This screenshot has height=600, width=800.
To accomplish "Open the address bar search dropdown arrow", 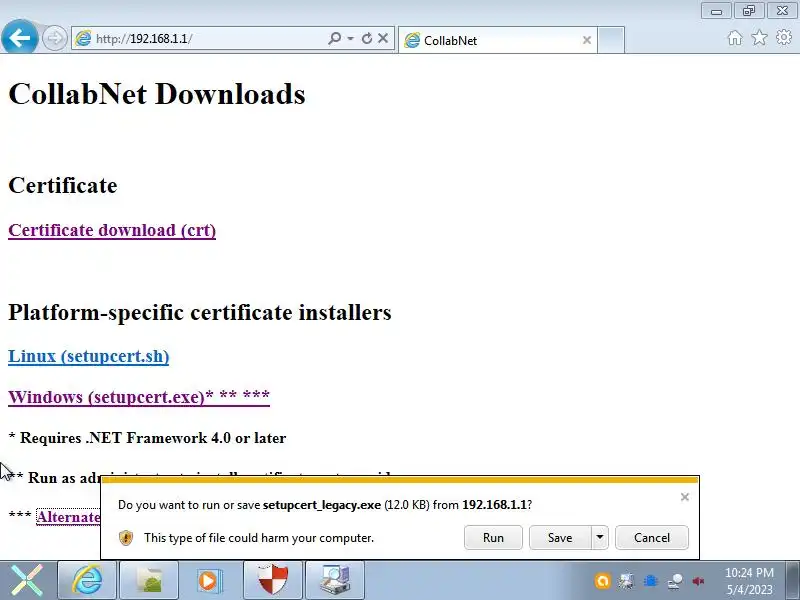I will pos(351,38).
